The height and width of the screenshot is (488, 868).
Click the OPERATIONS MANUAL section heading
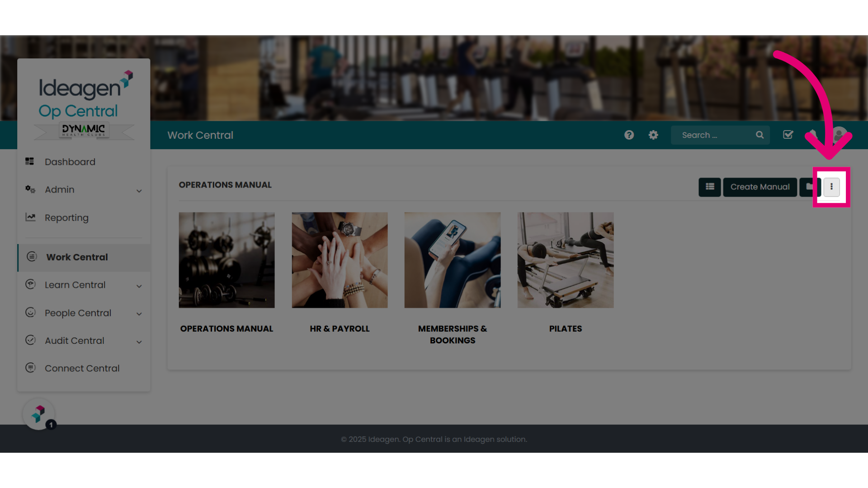225,185
